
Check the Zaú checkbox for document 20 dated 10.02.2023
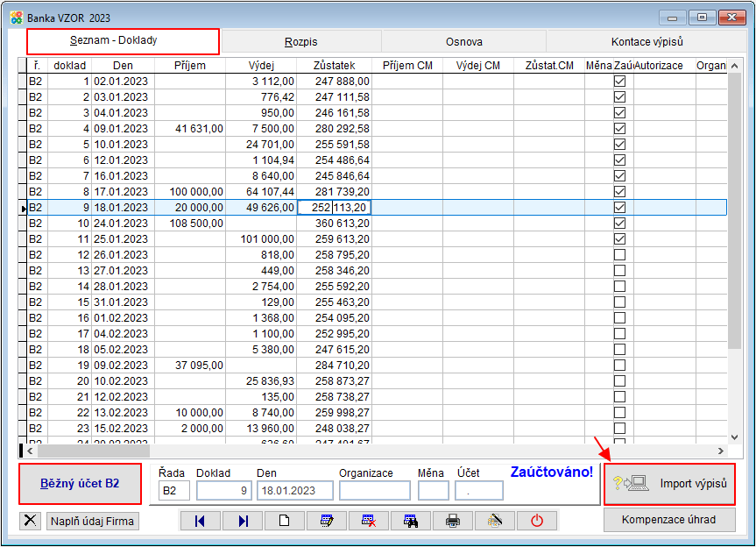pos(619,381)
